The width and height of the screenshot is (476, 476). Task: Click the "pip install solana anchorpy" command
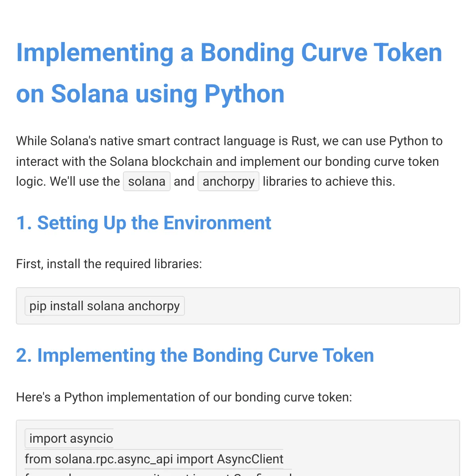point(105,306)
